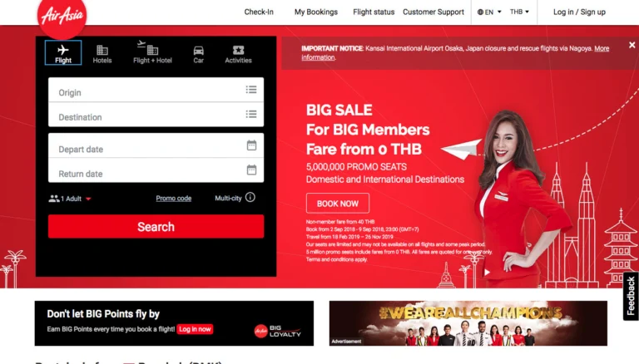Select the Flight tab with airplane icon
639x364 pixels.
pos(63,53)
